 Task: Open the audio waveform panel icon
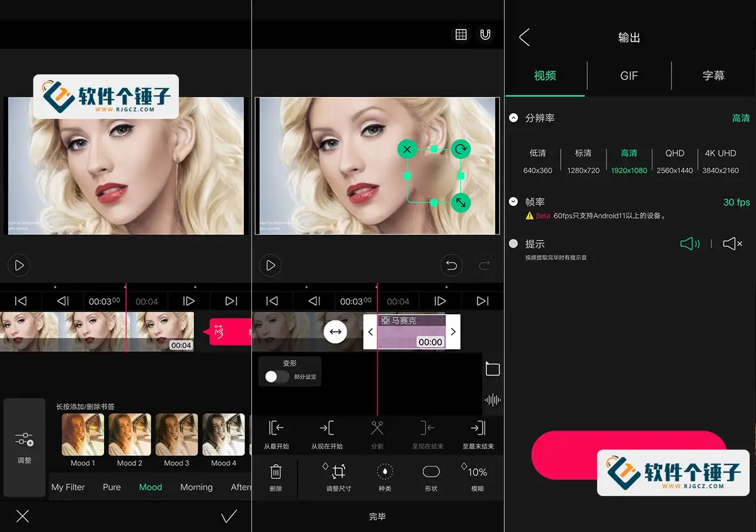tap(493, 399)
